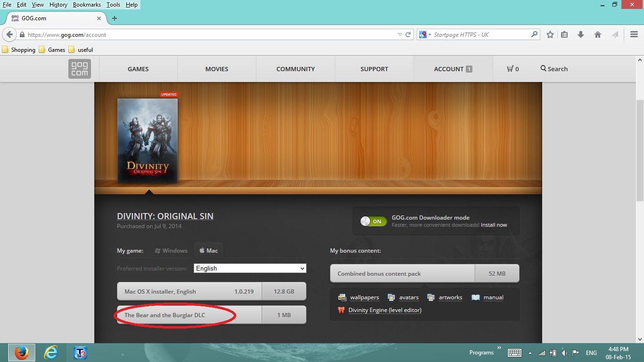Open the Shopping bookmarks folder

(x=19, y=49)
